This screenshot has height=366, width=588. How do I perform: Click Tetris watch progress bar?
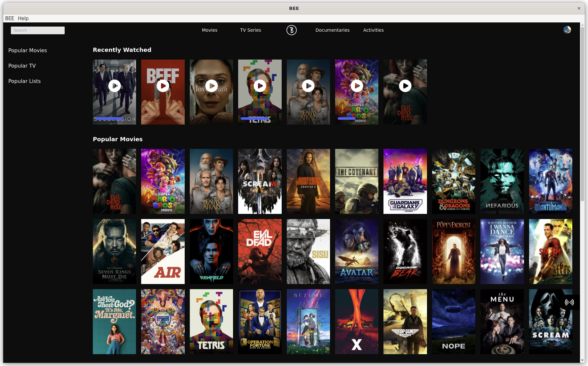pyautogui.click(x=260, y=118)
